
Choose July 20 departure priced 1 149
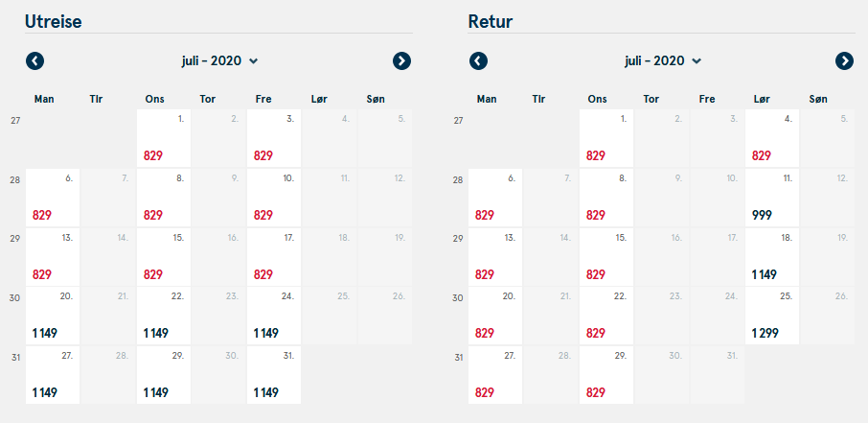(53, 316)
